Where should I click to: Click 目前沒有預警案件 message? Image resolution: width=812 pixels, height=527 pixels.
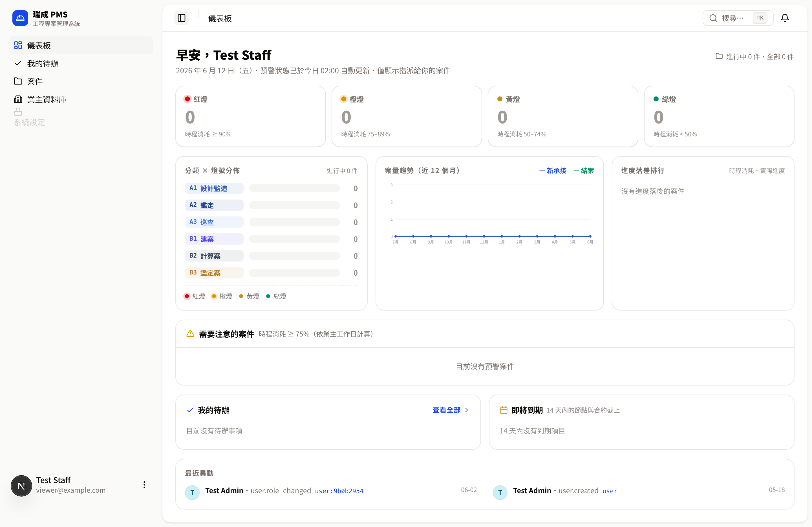485,366
